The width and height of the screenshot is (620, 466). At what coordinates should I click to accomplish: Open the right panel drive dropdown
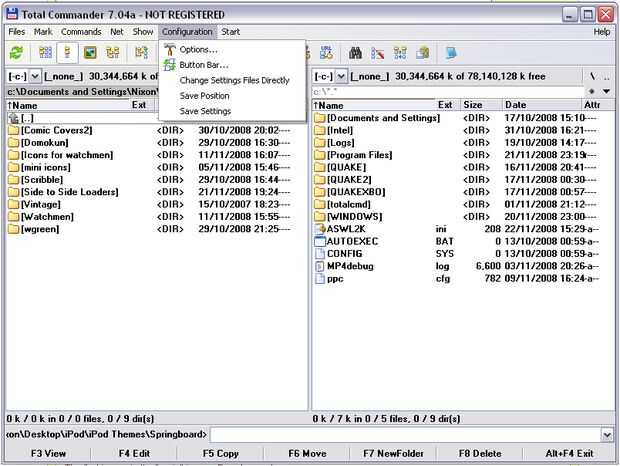pos(341,76)
